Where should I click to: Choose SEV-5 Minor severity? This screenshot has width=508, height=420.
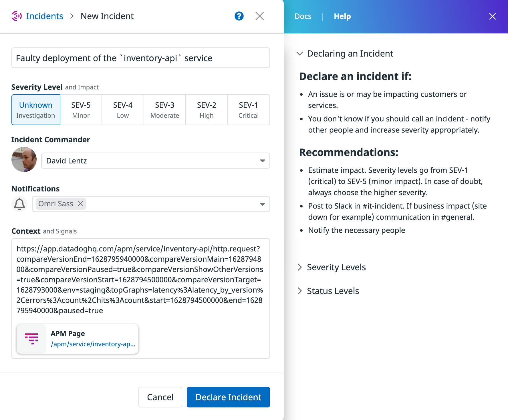(x=81, y=110)
